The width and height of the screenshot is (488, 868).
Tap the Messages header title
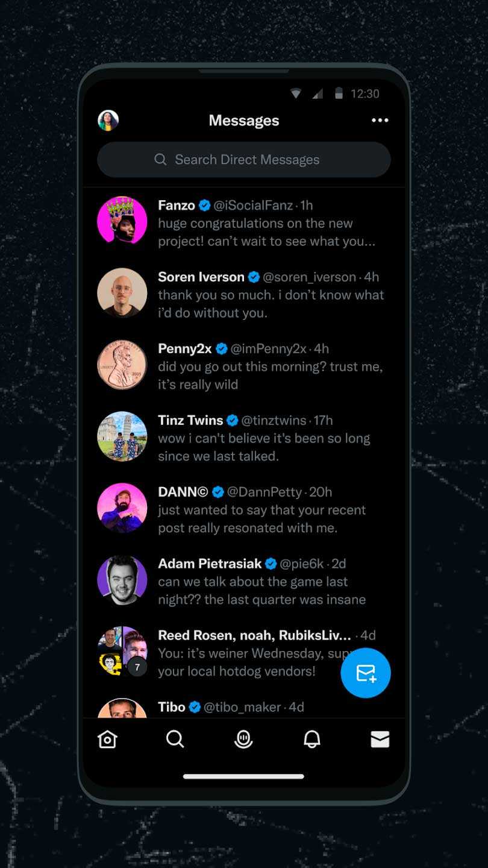[x=244, y=121]
